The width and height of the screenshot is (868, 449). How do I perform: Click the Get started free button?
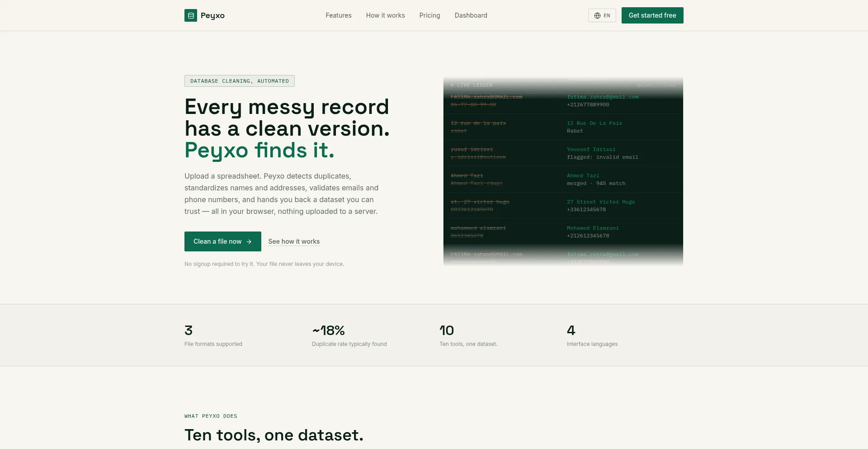tap(652, 15)
